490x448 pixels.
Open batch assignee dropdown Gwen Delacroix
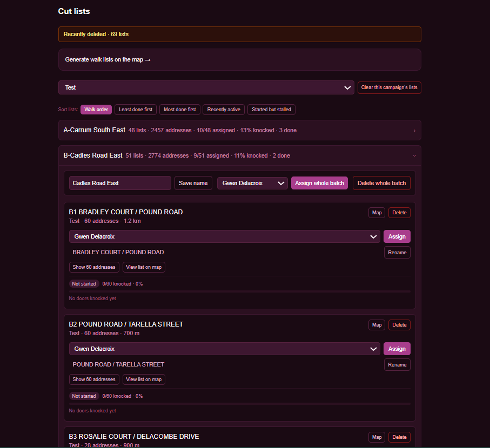(252, 183)
